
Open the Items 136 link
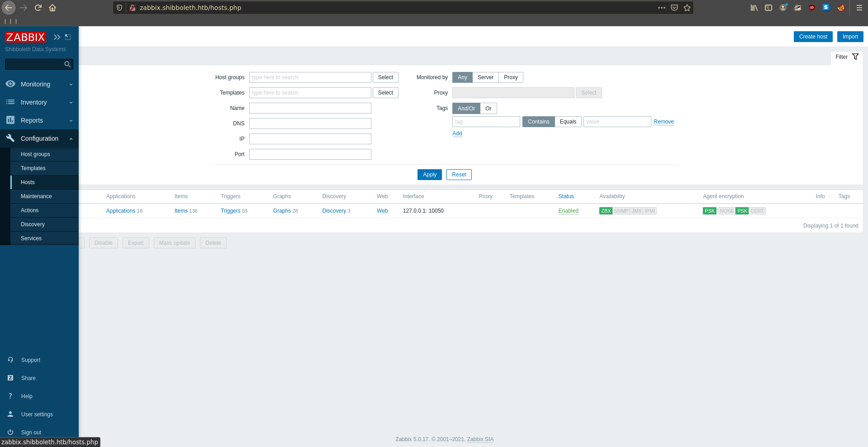pos(181,211)
